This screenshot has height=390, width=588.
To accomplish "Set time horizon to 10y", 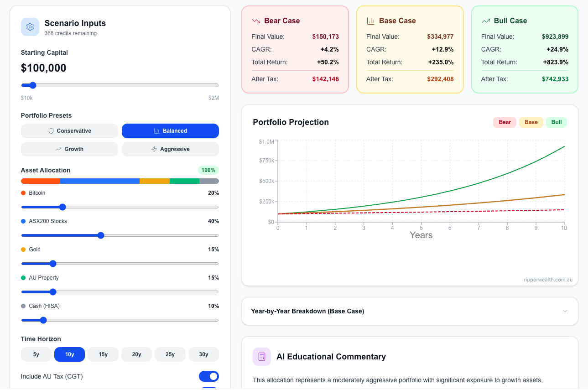I will pos(69,354).
